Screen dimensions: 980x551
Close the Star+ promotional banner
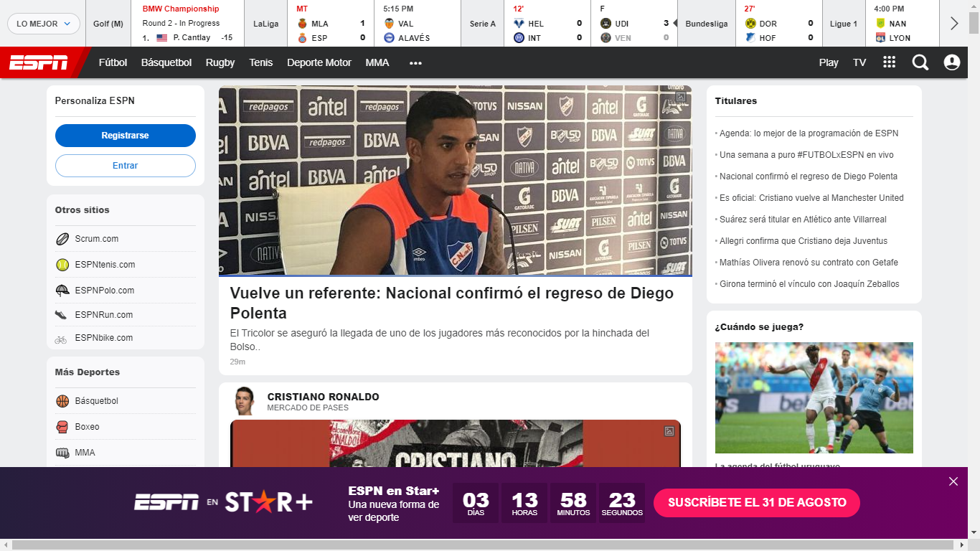pyautogui.click(x=953, y=481)
